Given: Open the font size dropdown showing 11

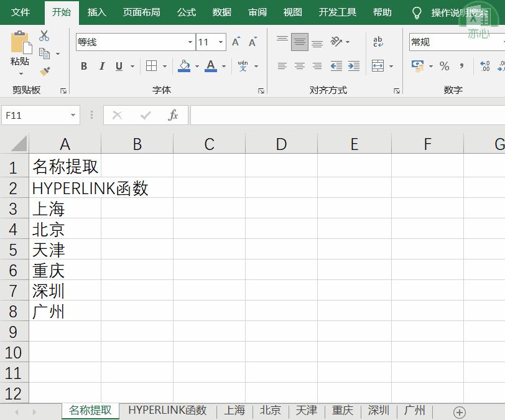Looking at the screenshot, I should [x=220, y=42].
